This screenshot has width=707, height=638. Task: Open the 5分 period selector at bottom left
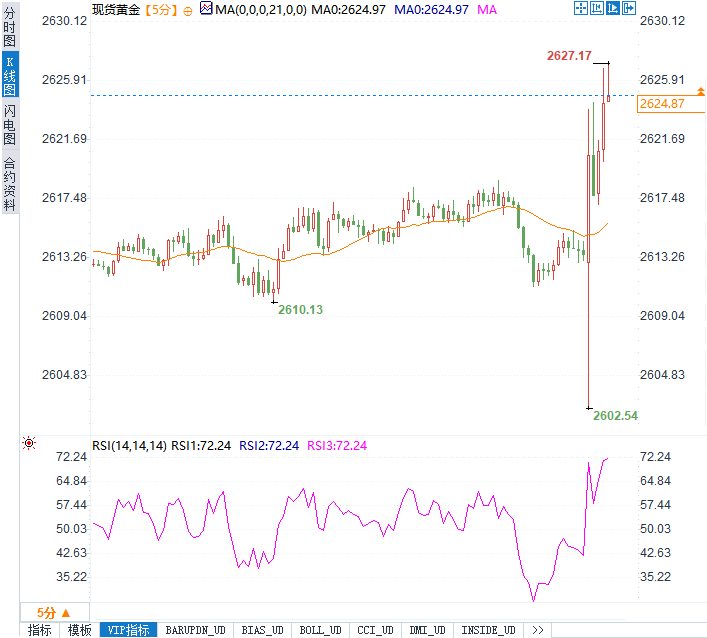pyautogui.click(x=54, y=612)
